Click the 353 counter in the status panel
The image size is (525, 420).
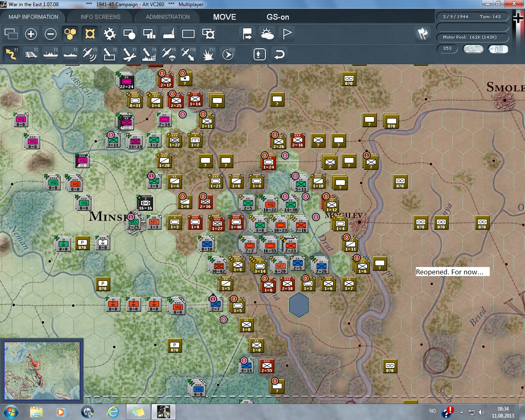coord(447,48)
